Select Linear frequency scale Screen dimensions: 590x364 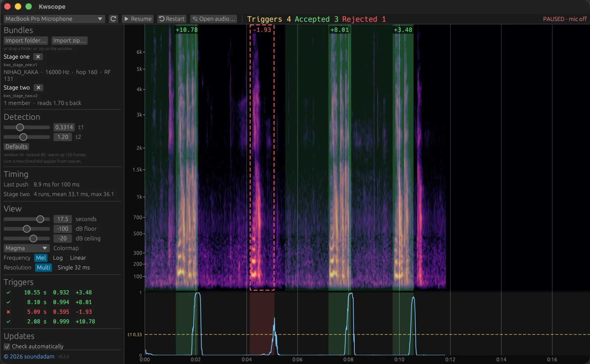pyautogui.click(x=78, y=258)
